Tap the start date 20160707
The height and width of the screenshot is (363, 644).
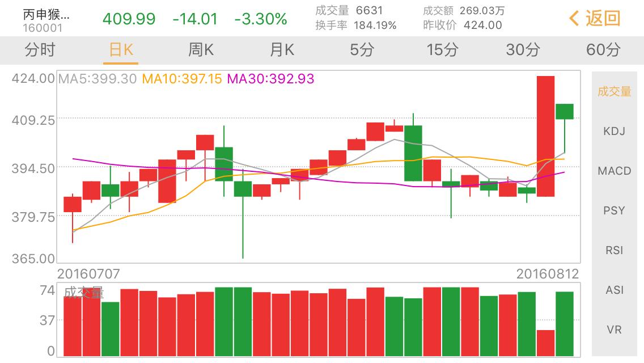(x=88, y=274)
